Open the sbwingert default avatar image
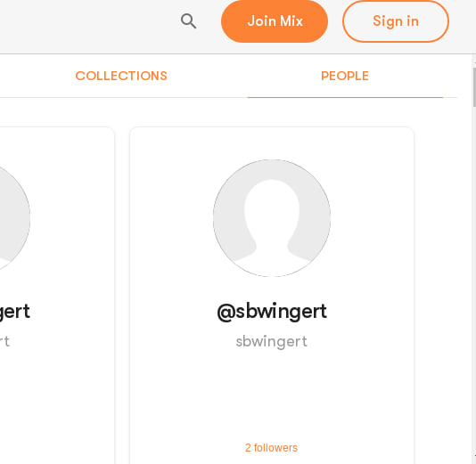This screenshot has height=464, width=476. [272, 218]
